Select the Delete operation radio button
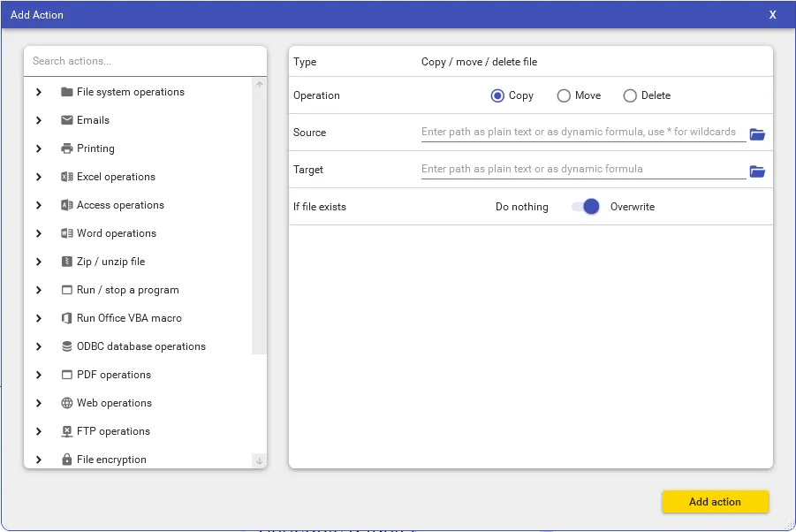796x532 pixels. coord(630,95)
